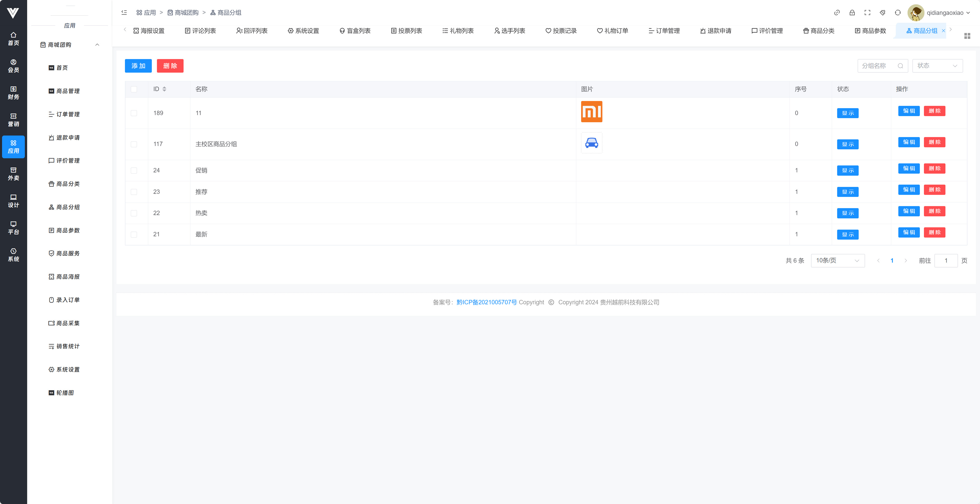Click the link icon in header
The height and width of the screenshot is (504, 980).
point(837,13)
